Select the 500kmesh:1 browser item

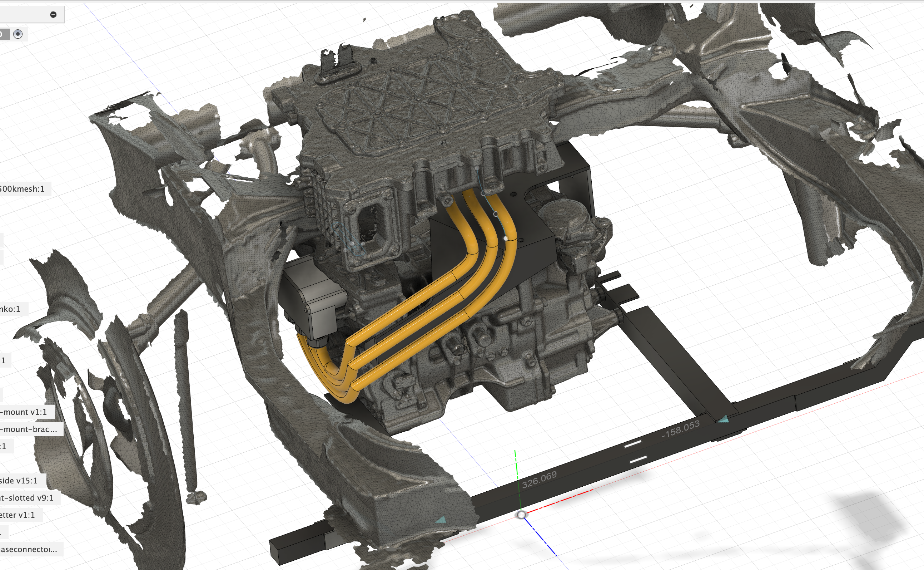point(23,189)
